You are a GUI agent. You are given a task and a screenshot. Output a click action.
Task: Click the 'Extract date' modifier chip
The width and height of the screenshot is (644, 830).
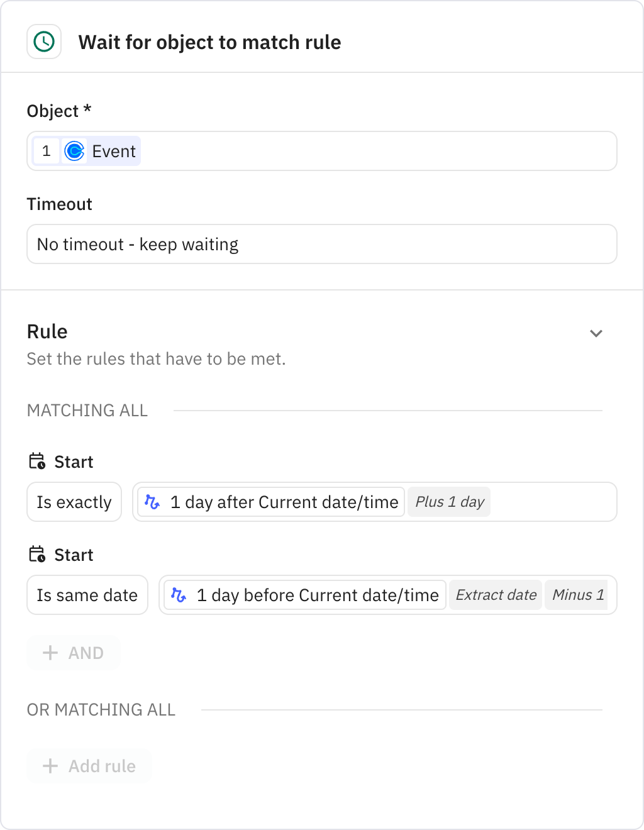(x=495, y=595)
